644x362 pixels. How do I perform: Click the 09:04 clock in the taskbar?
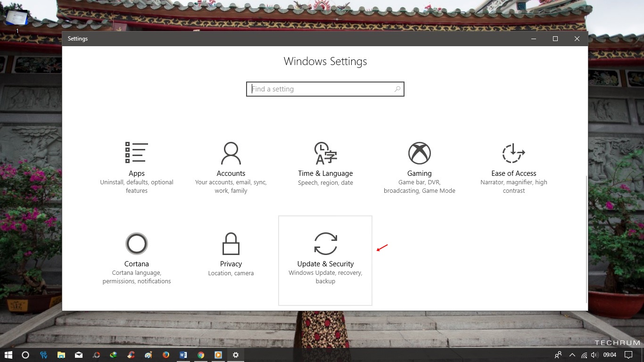610,355
